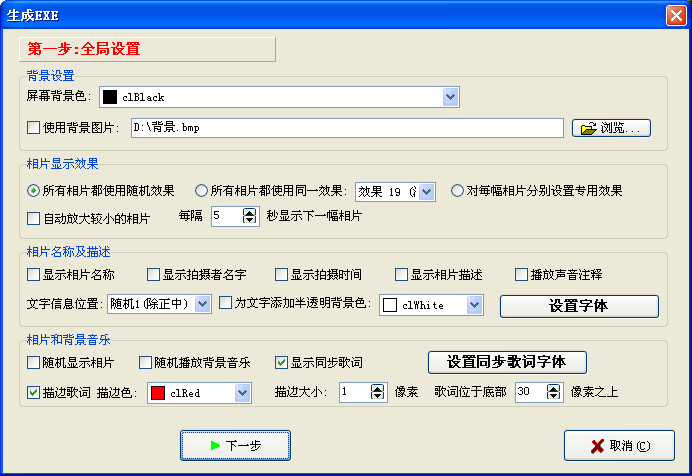Image resolution: width=692 pixels, height=476 pixels.
Task: Disable the 描边歌词 checkbox
Action: (34, 393)
